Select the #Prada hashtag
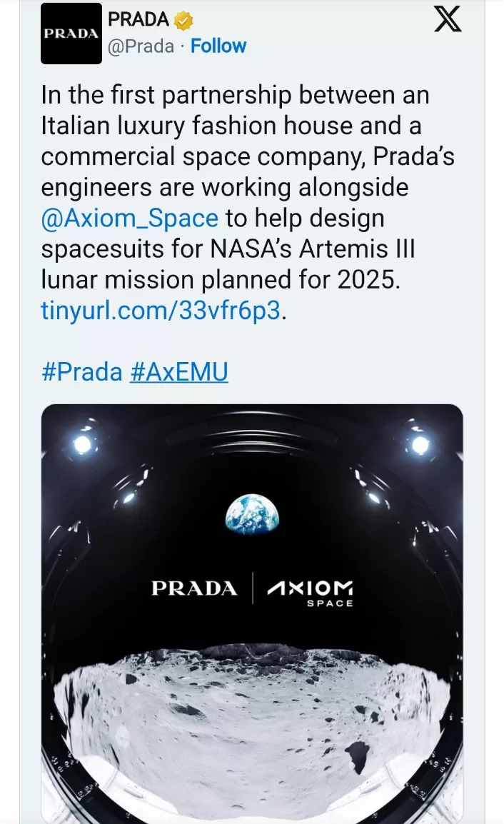This screenshot has height=824, width=504. click(82, 373)
